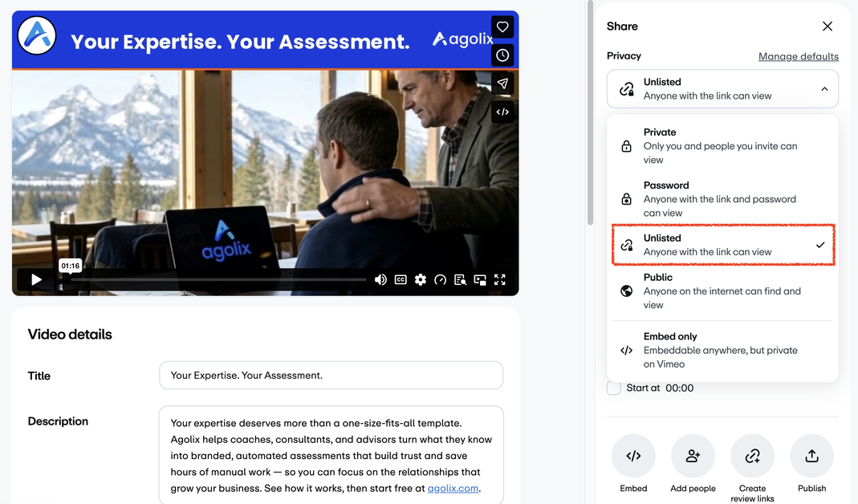The width and height of the screenshot is (858, 504).
Task: Click the Description text area
Action: coord(331,455)
